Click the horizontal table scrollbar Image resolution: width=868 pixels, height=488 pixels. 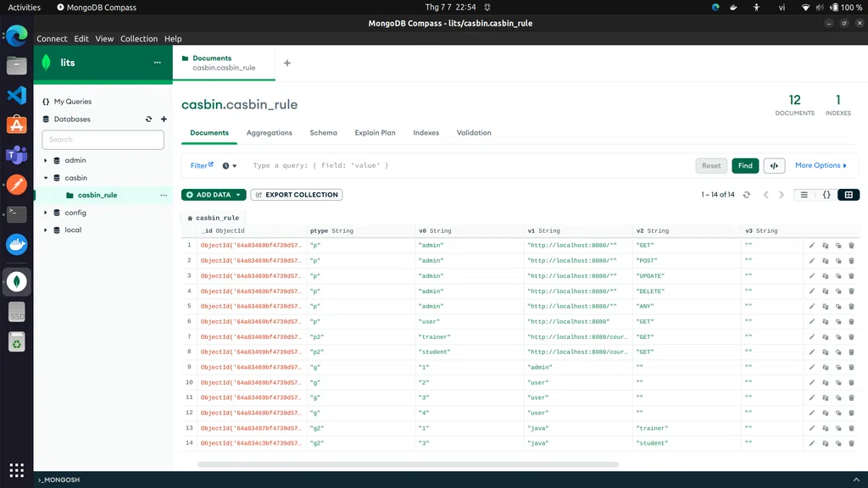tap(408, 464)
